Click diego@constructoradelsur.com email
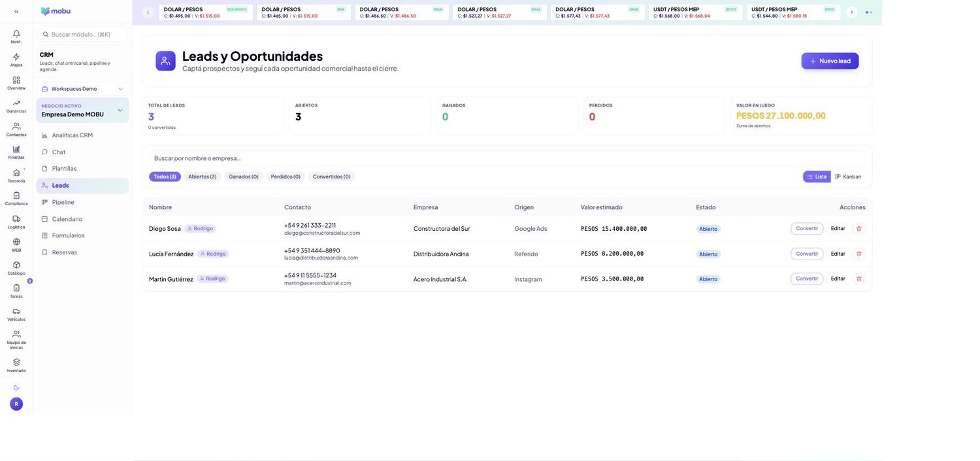This screenshot has width=980, height=461. (x=322, y=233)
